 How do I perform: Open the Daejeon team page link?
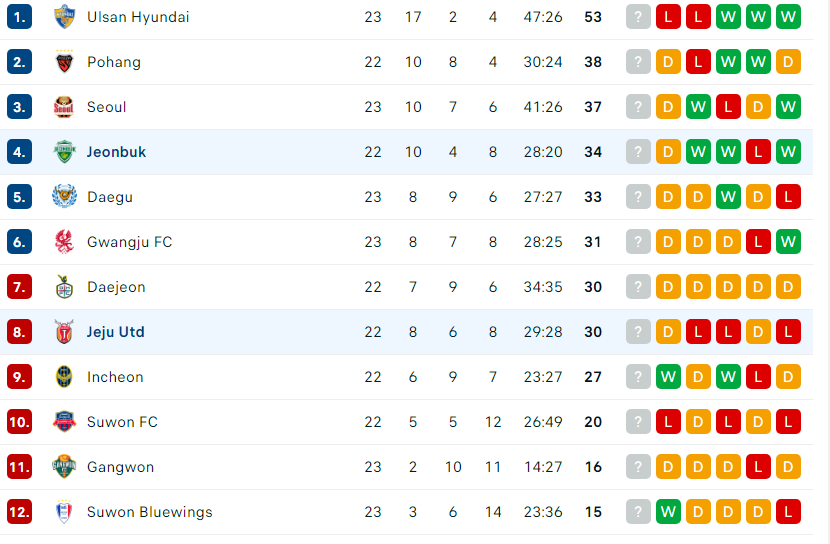click(x=116, y=287)
